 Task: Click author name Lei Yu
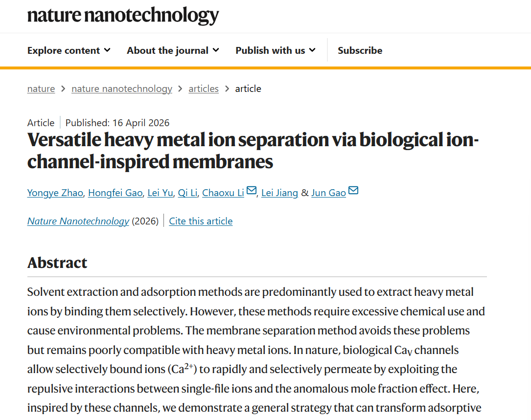(160, 193)
